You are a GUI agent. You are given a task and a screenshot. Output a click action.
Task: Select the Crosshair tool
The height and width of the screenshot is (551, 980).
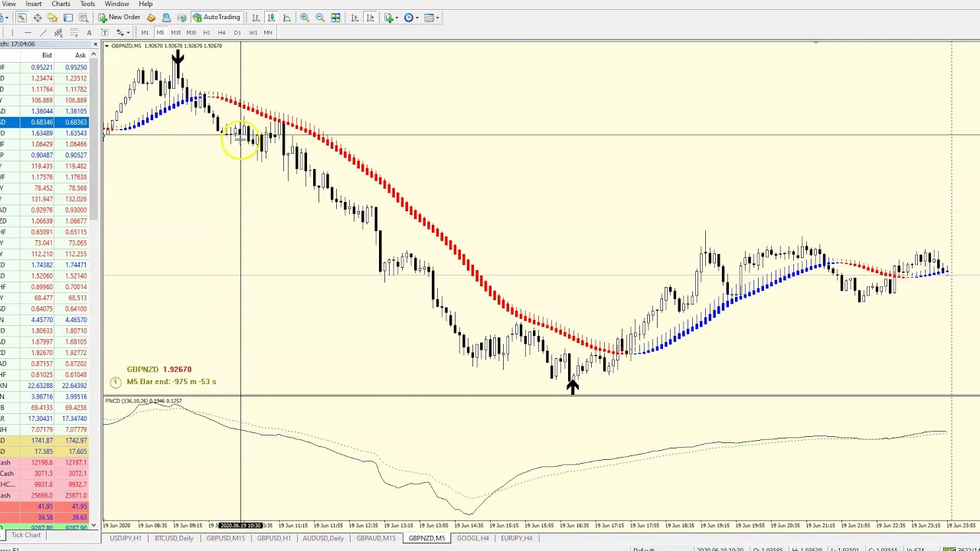point(37,18)
